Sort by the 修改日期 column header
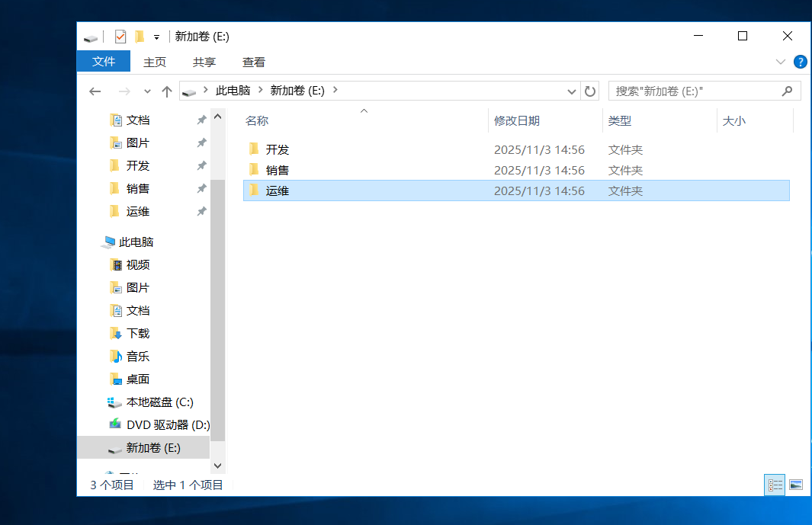 517,120
